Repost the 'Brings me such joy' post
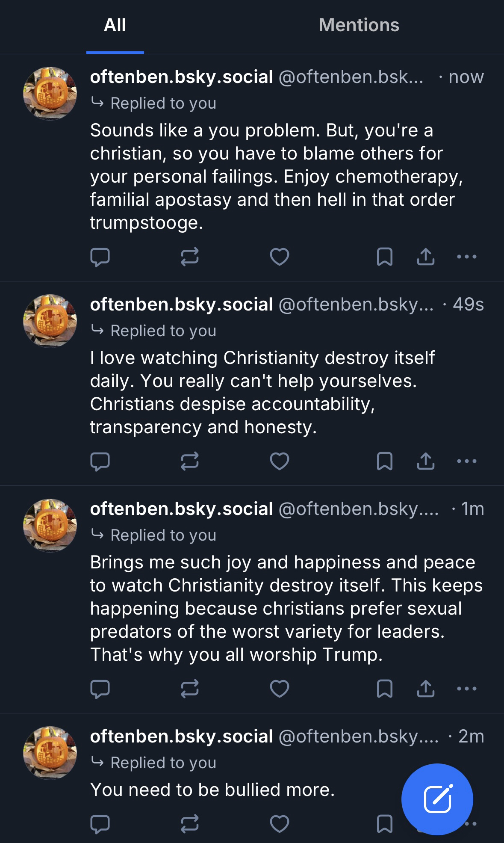Image resolution: width=504 pixels, height=843 pixels. click(x=189, y=689)
